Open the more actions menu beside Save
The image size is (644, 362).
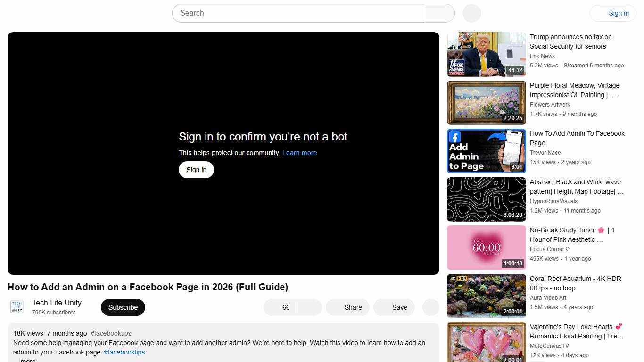pos(430,307)
